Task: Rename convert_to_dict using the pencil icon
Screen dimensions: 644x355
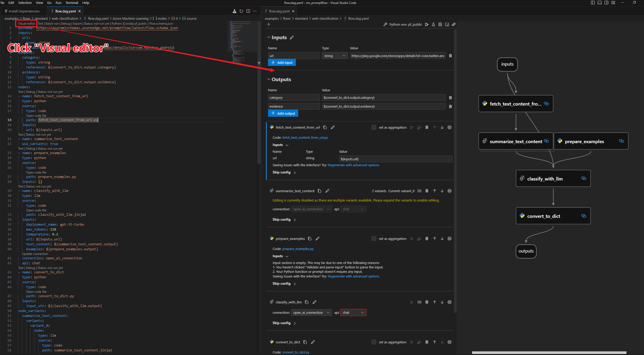Action: point(313,342)
